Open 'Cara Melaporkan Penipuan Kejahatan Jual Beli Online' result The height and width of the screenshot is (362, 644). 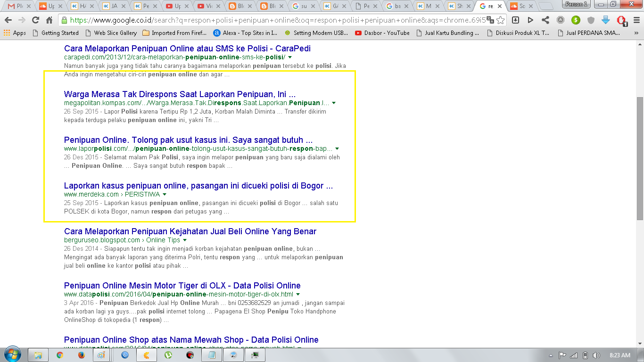click(190, 231)
